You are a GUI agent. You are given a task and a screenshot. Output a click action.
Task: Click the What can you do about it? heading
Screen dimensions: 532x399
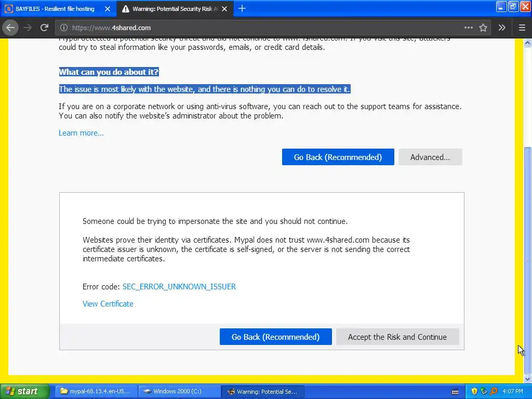coord(109,72)
